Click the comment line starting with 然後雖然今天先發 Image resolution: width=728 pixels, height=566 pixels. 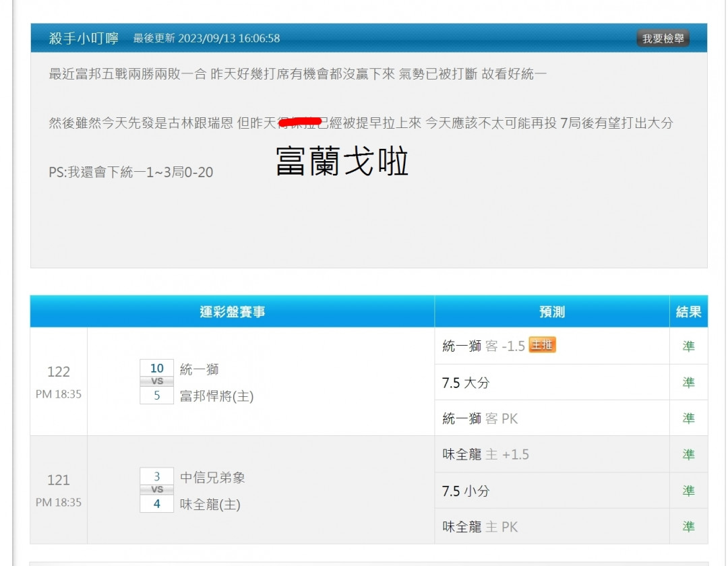pyautogui.click(x=361, y=123)
